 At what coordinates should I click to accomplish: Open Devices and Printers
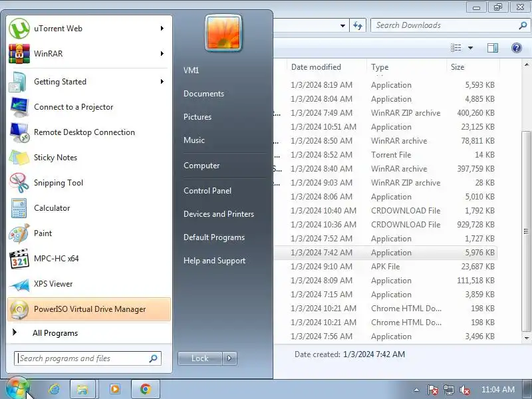[x=219, y=214]
